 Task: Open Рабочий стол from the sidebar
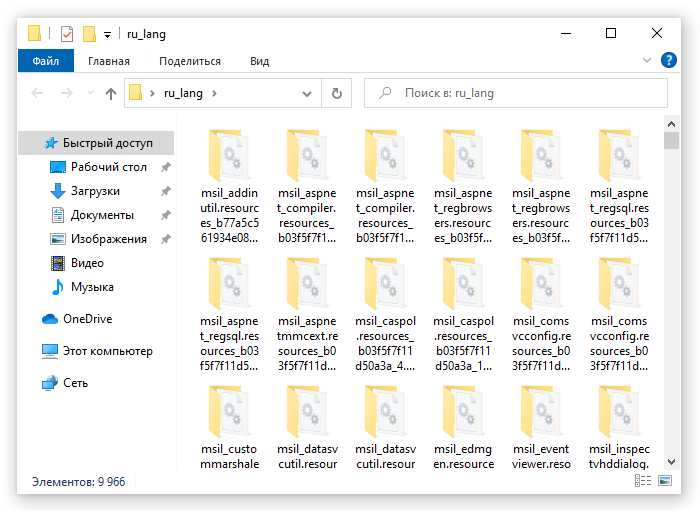coord(108,167)
